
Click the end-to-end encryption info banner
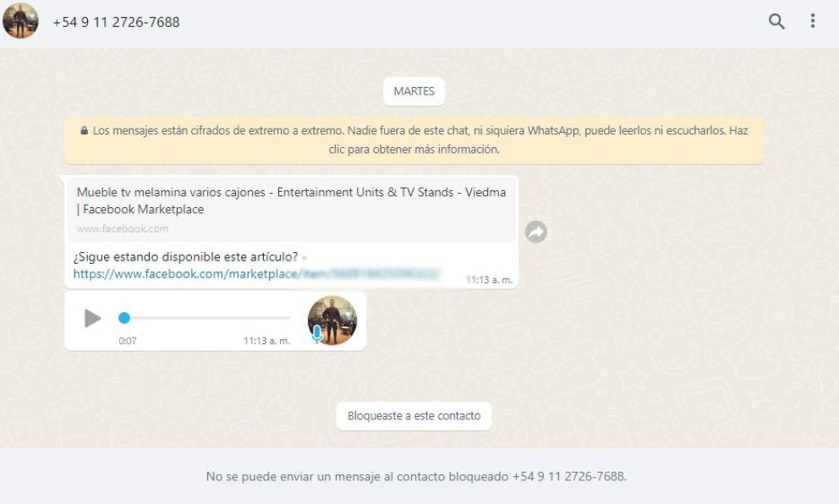tap(414, 140)
